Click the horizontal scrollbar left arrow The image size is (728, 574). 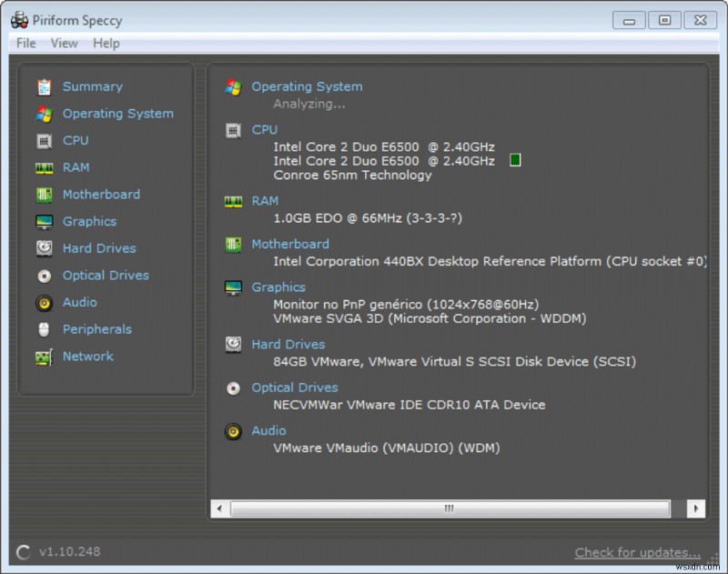[219, 509]
